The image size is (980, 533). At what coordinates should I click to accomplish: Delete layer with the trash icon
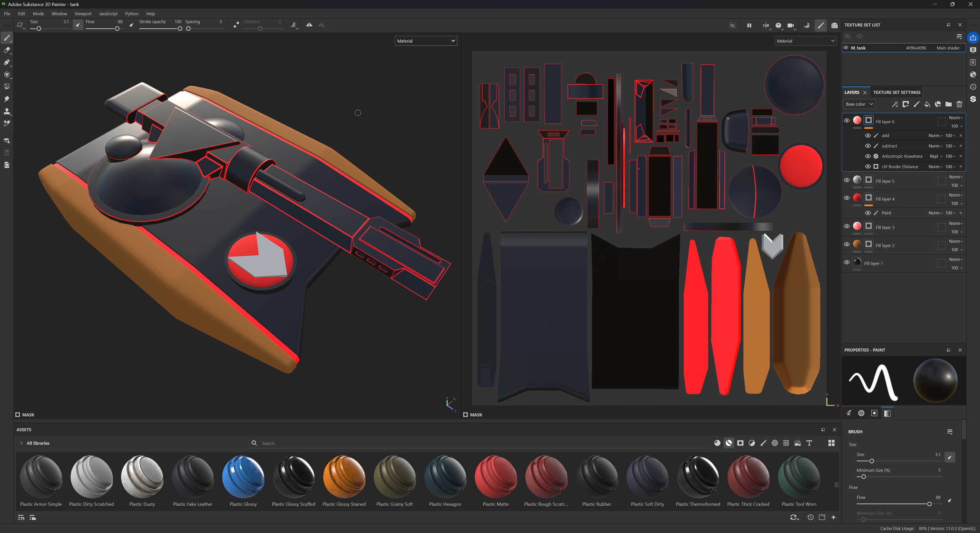coord(959,104)
